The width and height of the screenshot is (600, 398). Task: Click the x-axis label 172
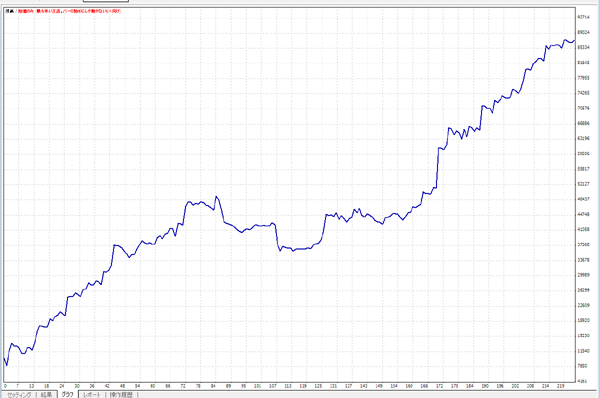tap(439, 386)
